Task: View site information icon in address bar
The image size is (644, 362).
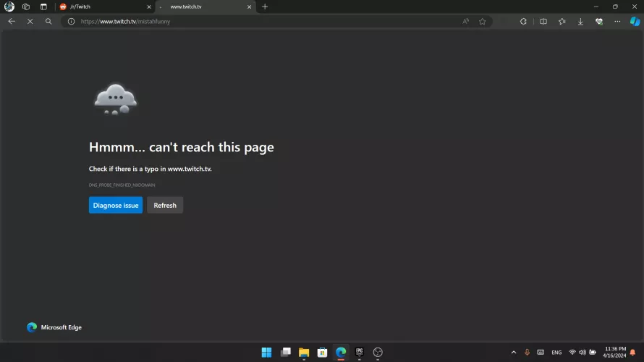Action: [x=71, y=22]
